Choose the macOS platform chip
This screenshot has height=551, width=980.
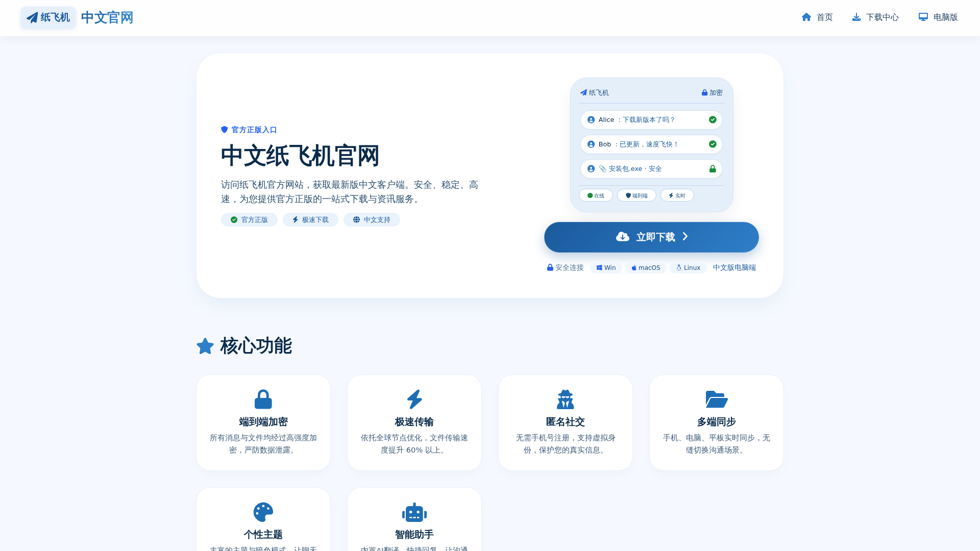pyautogui.click(x=646, y=268)
